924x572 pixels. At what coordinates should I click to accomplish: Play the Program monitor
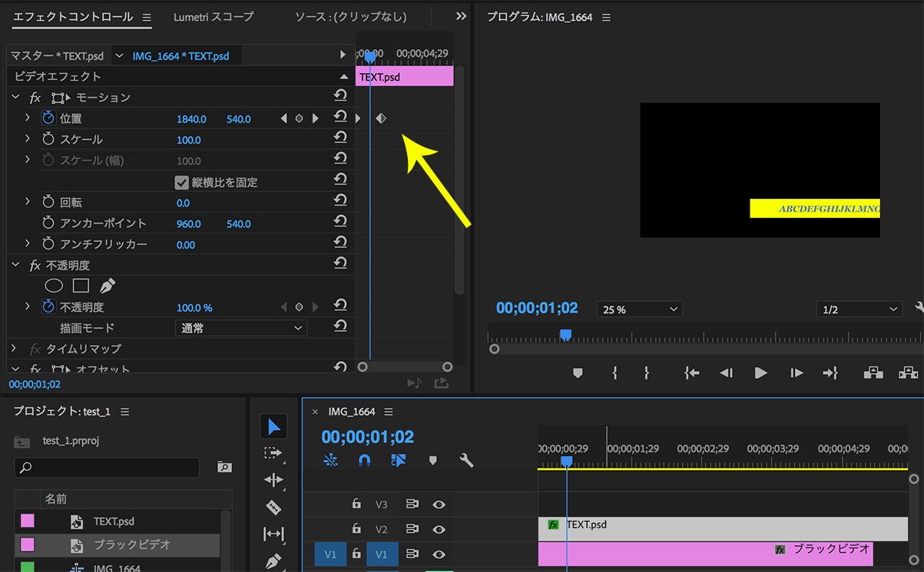(x=761, y=373)
